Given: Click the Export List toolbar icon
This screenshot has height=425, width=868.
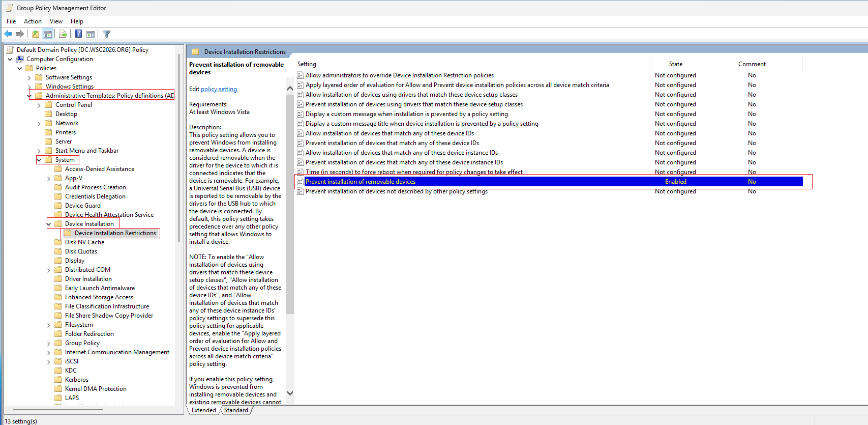Looking at the screenshot, I should [63, 34].
